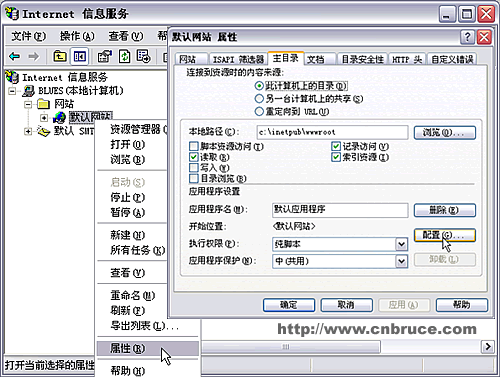Select 另一台计算机上的共享 radio option
The height and width of the screenshot is (377, 500).
click(259, 99)
